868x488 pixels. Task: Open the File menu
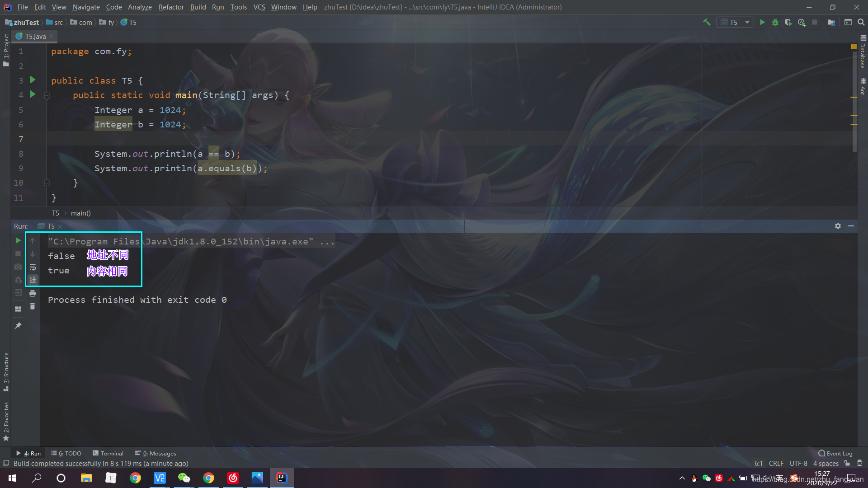(23, 7)
